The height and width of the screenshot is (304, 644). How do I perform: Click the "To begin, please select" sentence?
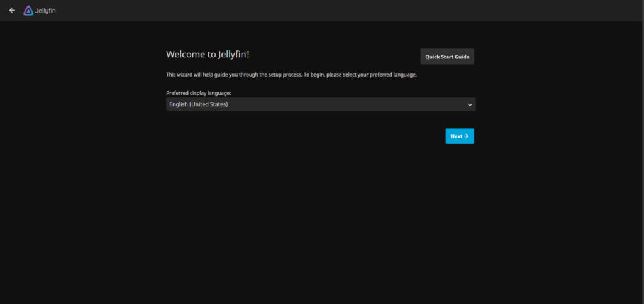[x=360, y=75]
